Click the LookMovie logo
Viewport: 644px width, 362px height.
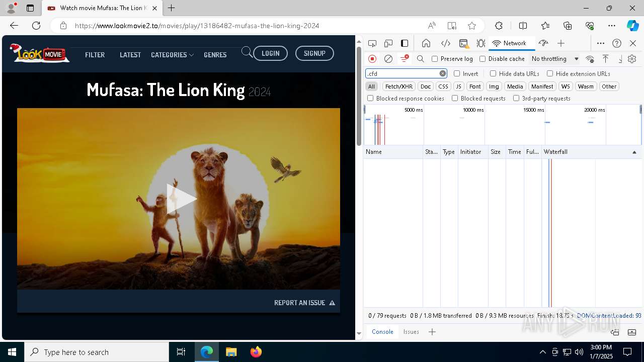pyautogui.click(x=39, y=53)
